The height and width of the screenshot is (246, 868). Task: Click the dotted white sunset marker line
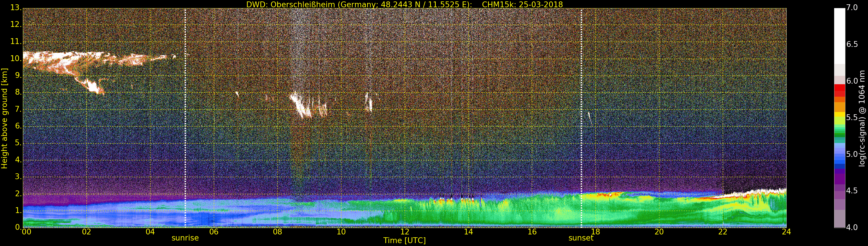point(581,118)
